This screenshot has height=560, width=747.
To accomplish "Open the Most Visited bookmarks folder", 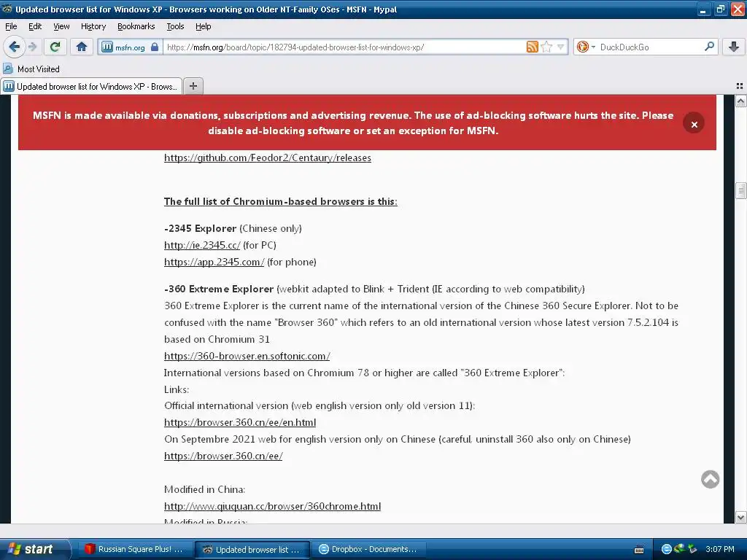I will coord(31,69).
